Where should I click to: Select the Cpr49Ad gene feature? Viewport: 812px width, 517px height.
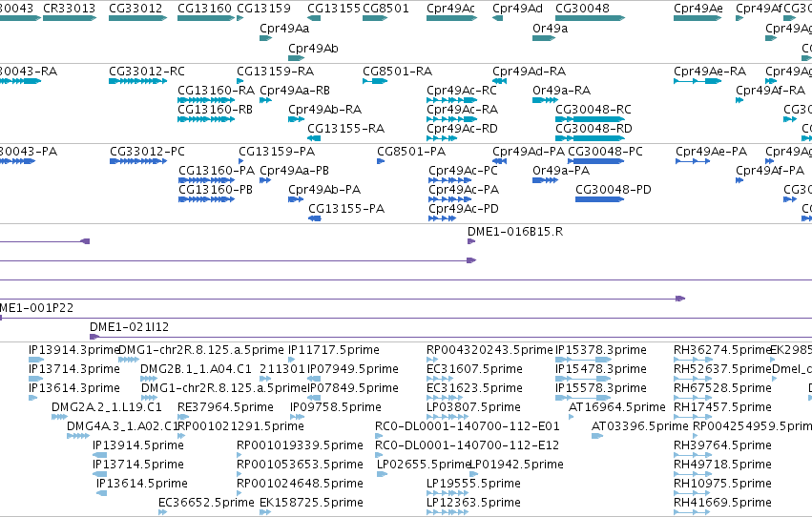pyautogui.click(x=498, y=18)
